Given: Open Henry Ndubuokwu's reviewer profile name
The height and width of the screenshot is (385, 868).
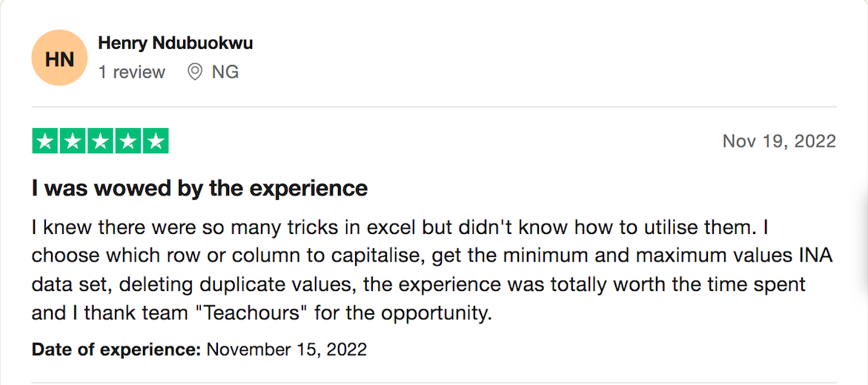Looking at the screenshot, I should pos(176,43).
